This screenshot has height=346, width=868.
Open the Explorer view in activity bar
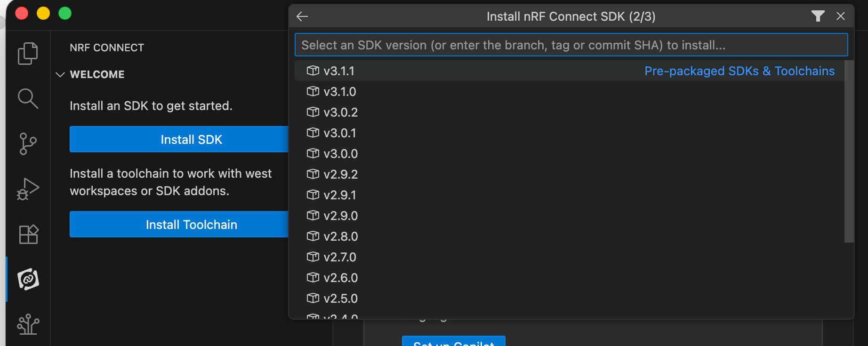click(28, 54)
